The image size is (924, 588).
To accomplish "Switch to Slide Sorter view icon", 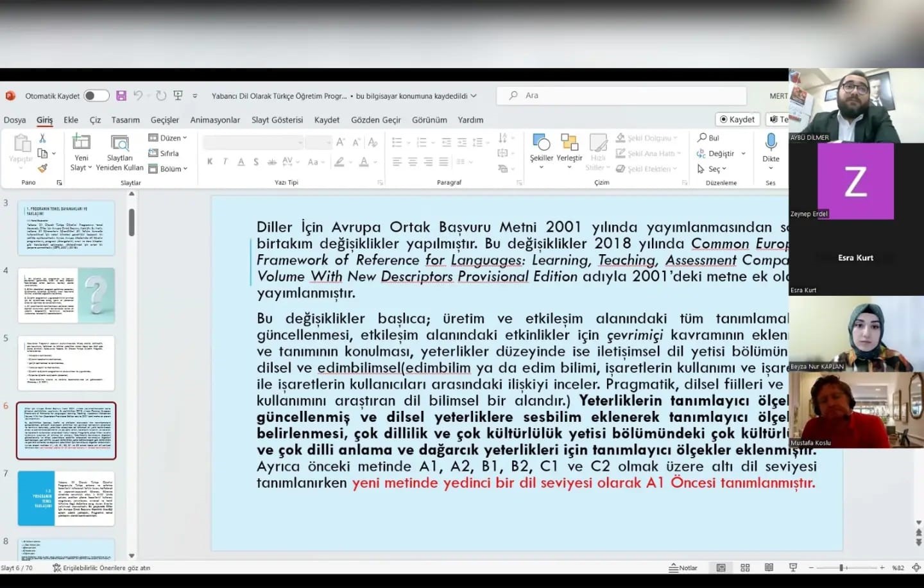I will [745, 568].
